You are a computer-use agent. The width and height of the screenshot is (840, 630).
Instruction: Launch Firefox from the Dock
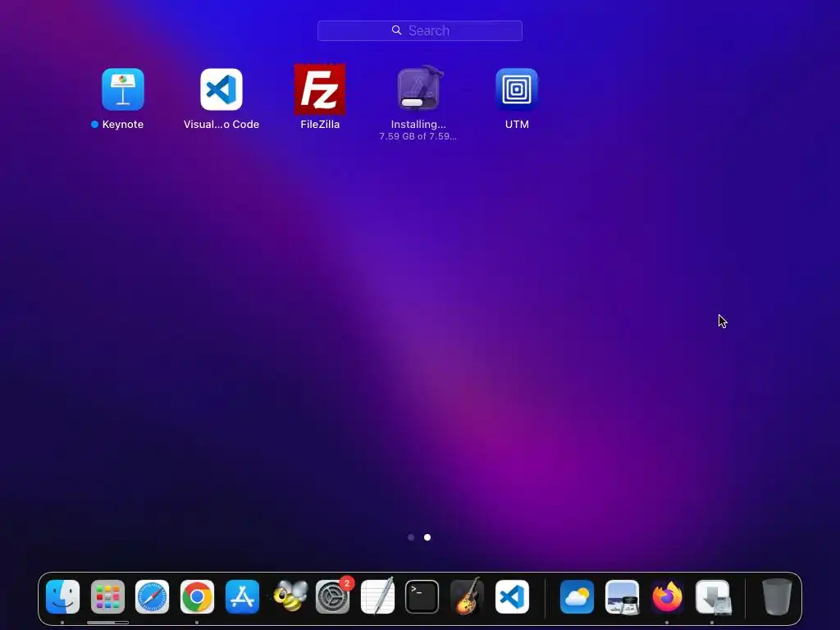[667, 597]
